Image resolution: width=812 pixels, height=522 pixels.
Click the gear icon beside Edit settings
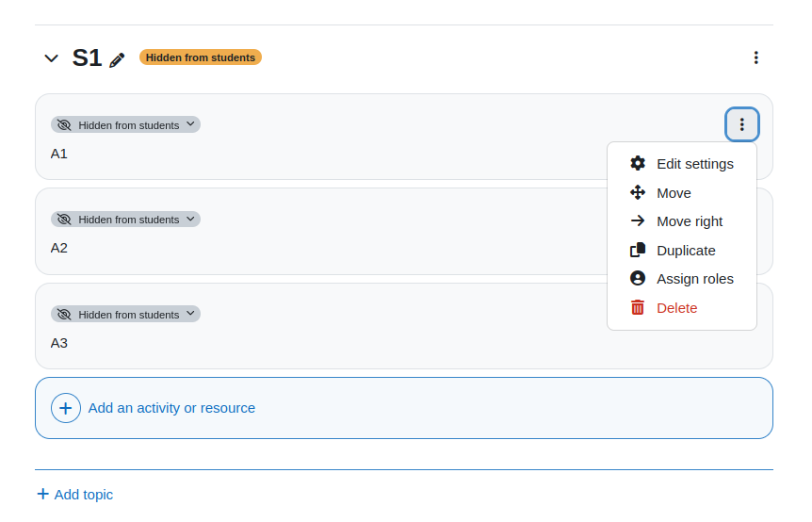tap(638, 164)
